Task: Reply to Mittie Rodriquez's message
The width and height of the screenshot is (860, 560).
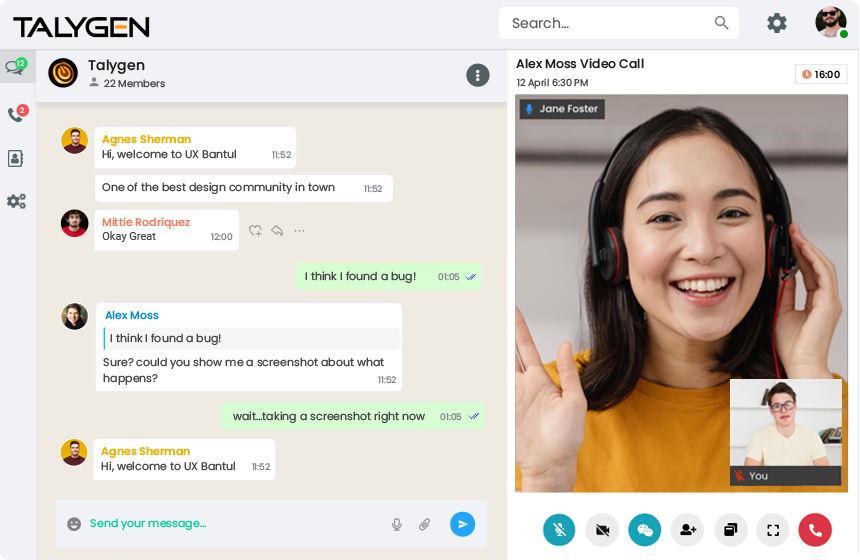Action: click(x=277, y=231)
